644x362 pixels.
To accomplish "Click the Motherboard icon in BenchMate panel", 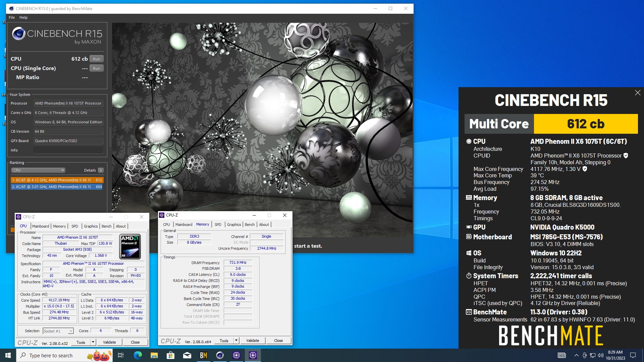I will [x=469, y=237].
